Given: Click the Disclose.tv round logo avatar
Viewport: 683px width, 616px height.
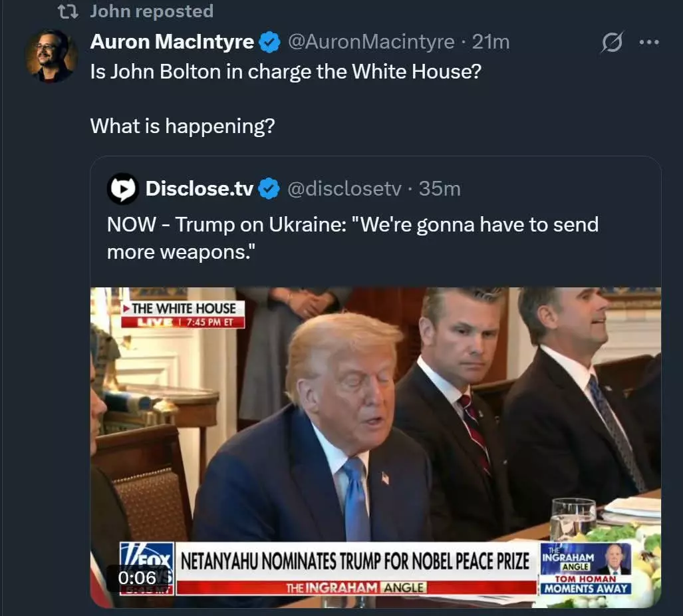Looking at the screenshot, I should click(x=123, y=189).
